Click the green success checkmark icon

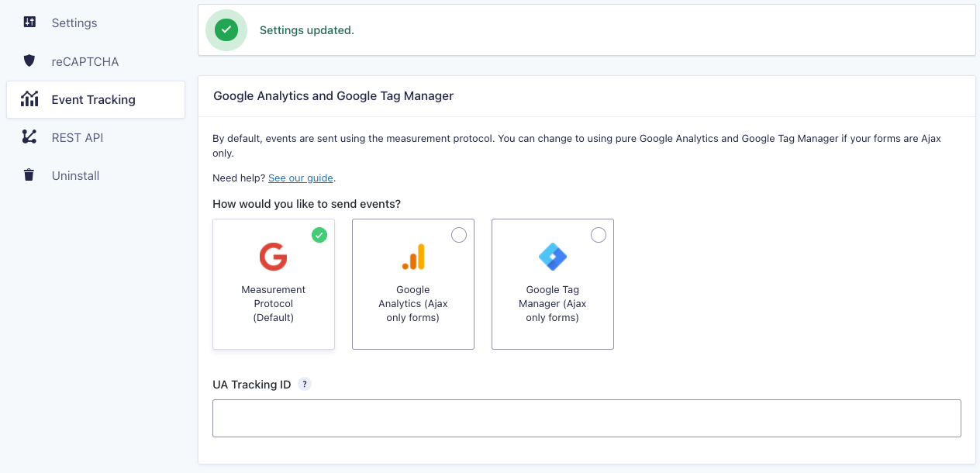pos(226,30)
